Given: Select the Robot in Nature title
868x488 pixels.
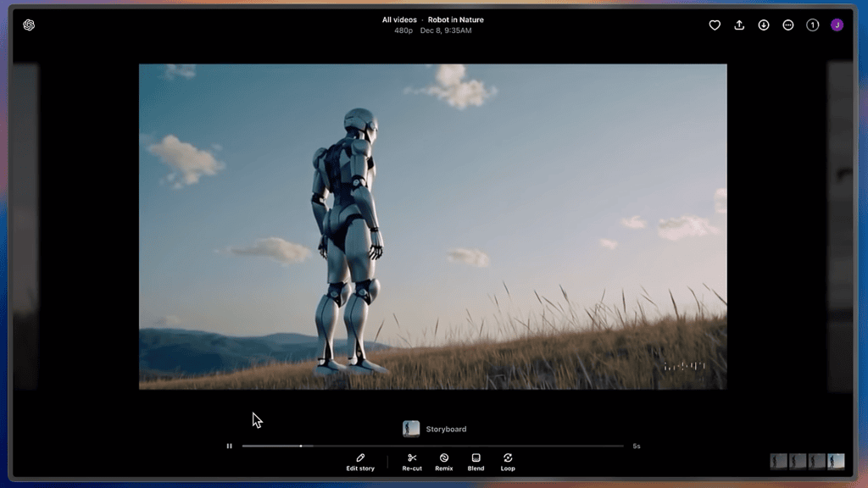Looking at the screenshot, I should click(x=454, y=19).
